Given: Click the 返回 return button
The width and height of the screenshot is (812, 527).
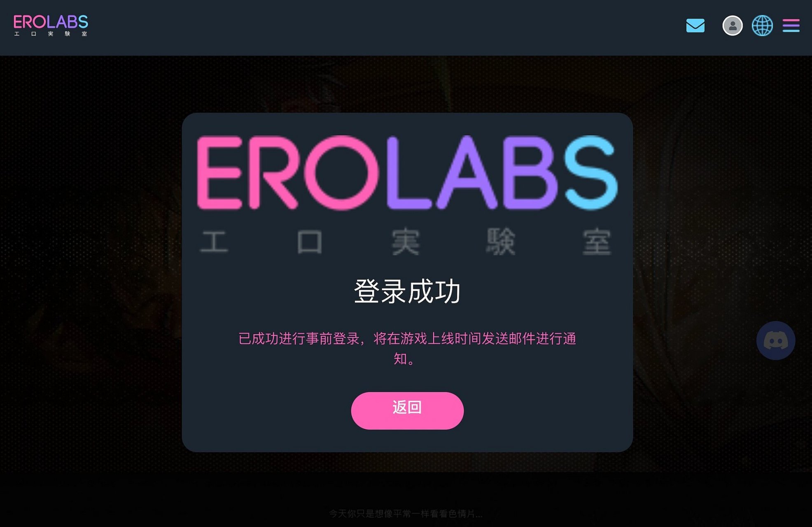Looking at the screenshot, I should [x=407, y=409].
